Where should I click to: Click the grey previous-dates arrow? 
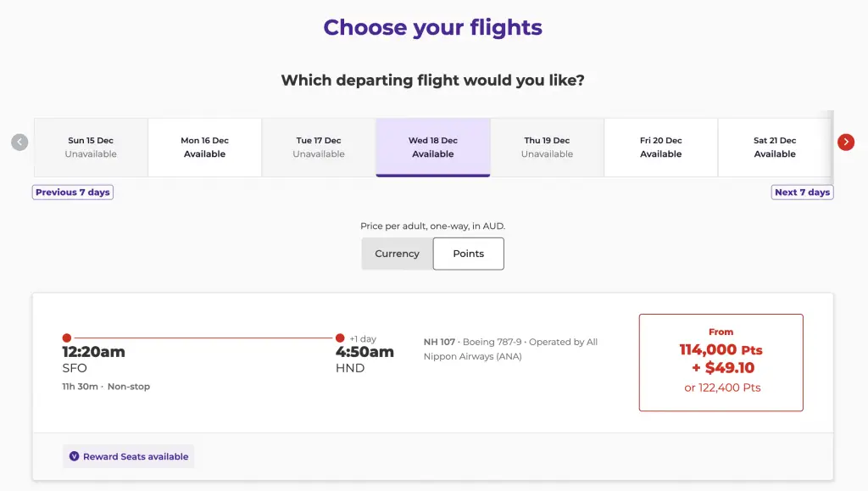tap(19, 142)
